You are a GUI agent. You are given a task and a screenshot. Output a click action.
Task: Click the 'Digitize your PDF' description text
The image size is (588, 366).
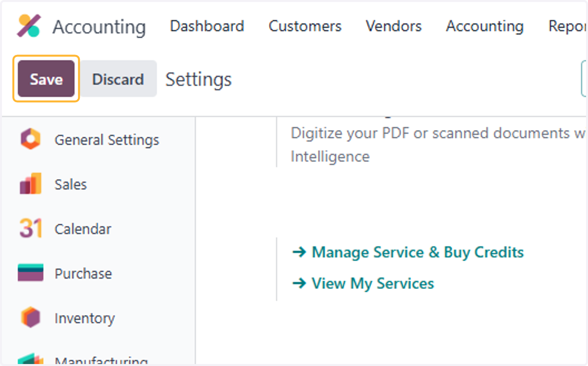pyautogui.click(x=439, y=145)
